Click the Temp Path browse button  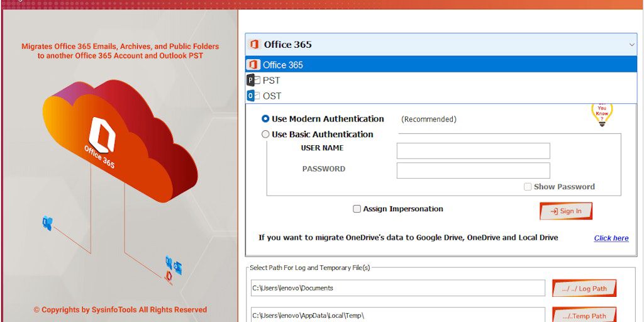[x=584, y=316]
